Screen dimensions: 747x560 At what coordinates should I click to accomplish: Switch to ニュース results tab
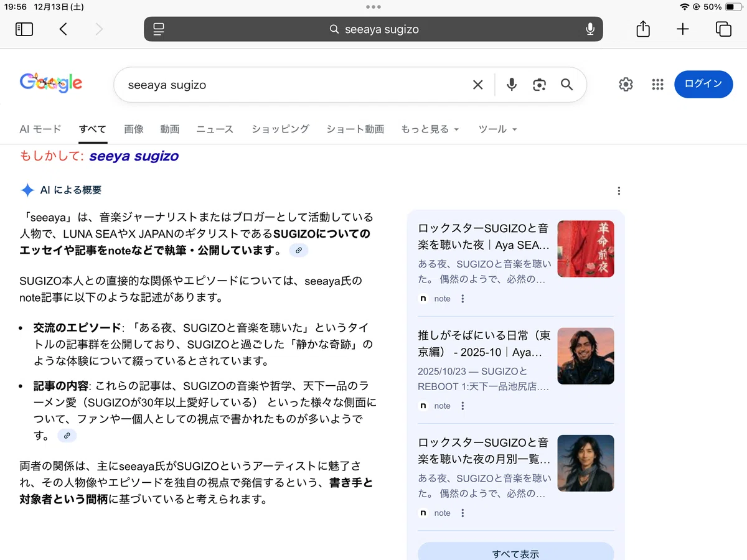point(215,129)
